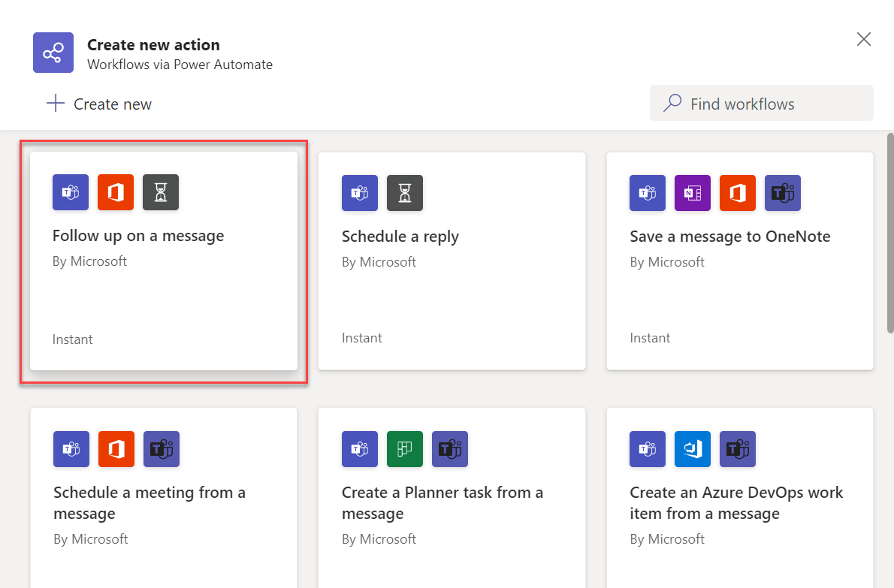894x588 pixels.
Task: Click the hourglass icon in Schedule a reply card
Action: point(405,193)
